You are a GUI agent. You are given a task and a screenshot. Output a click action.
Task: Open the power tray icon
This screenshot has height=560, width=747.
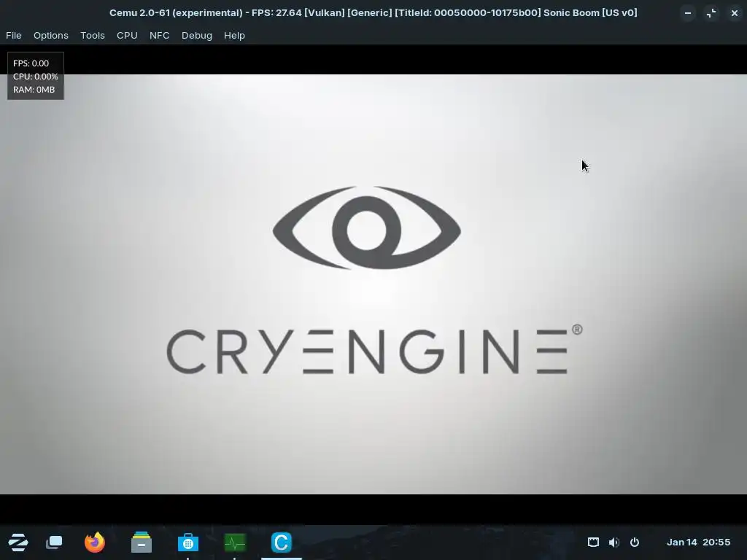coord(635,542)
